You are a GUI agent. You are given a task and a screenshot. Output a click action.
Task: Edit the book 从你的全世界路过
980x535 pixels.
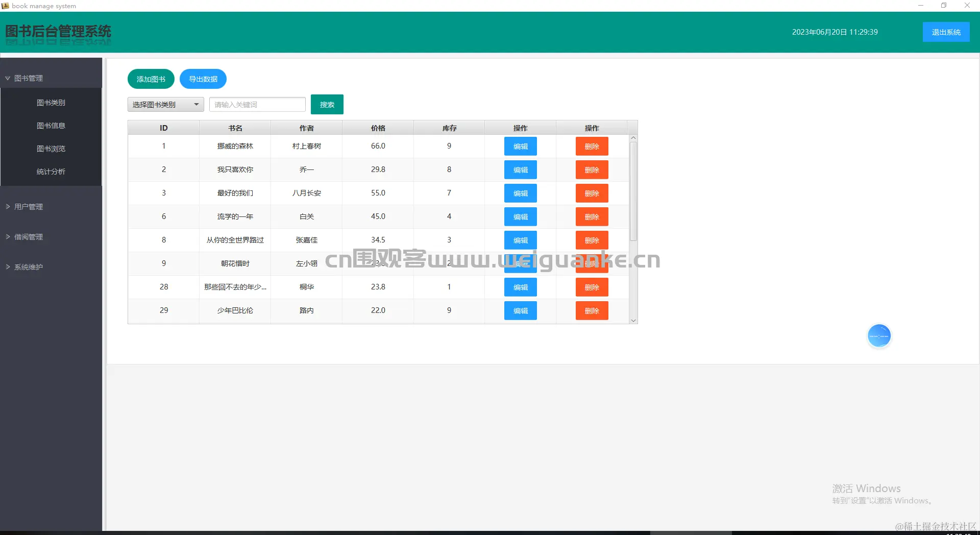tap(521, 240)
